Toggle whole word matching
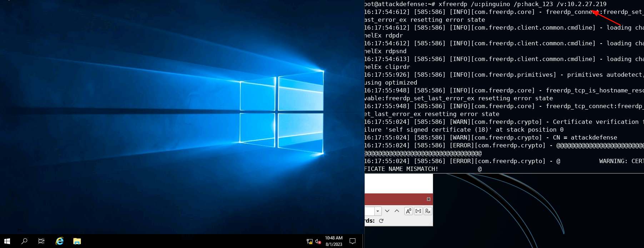Screen dimensions: 644x248 pyautogui.click(x=418, y=211)
